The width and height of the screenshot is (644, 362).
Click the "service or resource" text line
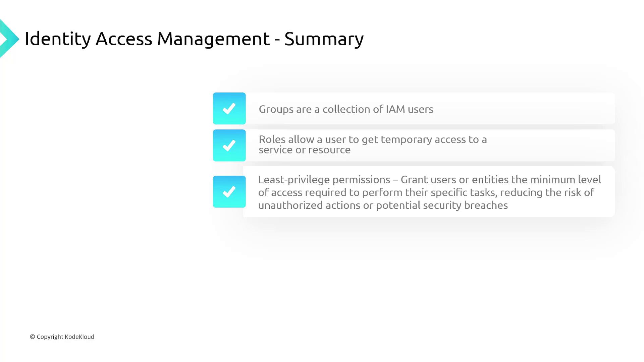point(305,150)
